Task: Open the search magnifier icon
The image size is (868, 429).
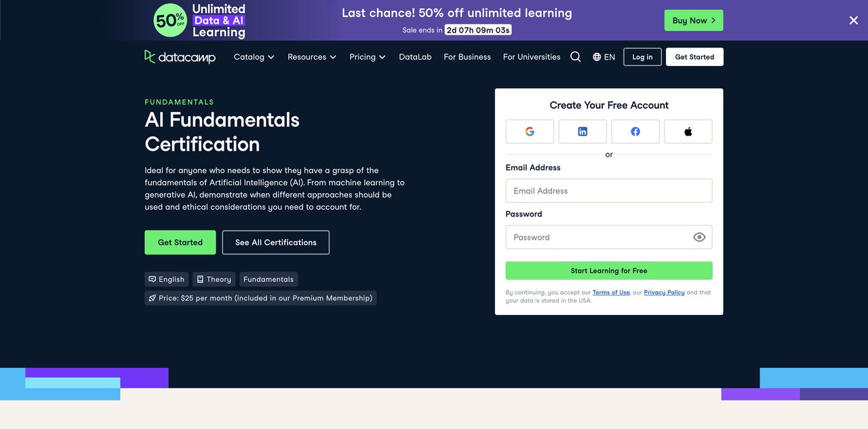Action: click(575, 57)
